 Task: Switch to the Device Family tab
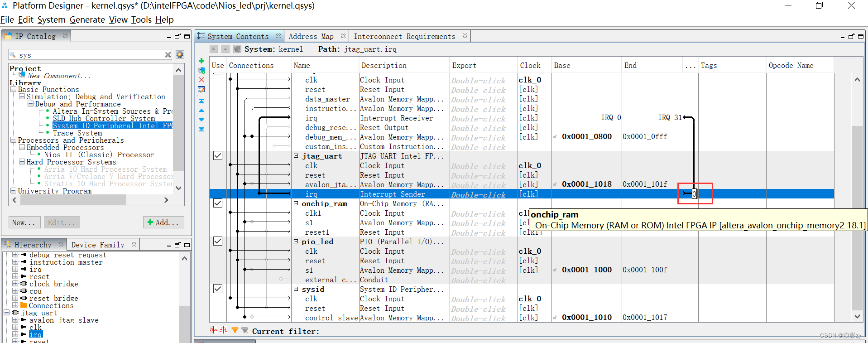pyautogui.click(x=98, y=245)
